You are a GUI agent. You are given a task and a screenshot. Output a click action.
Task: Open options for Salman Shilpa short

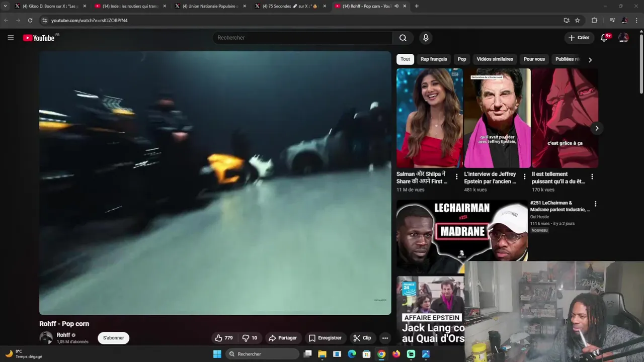pyautogui.click(x=456, y=177)
